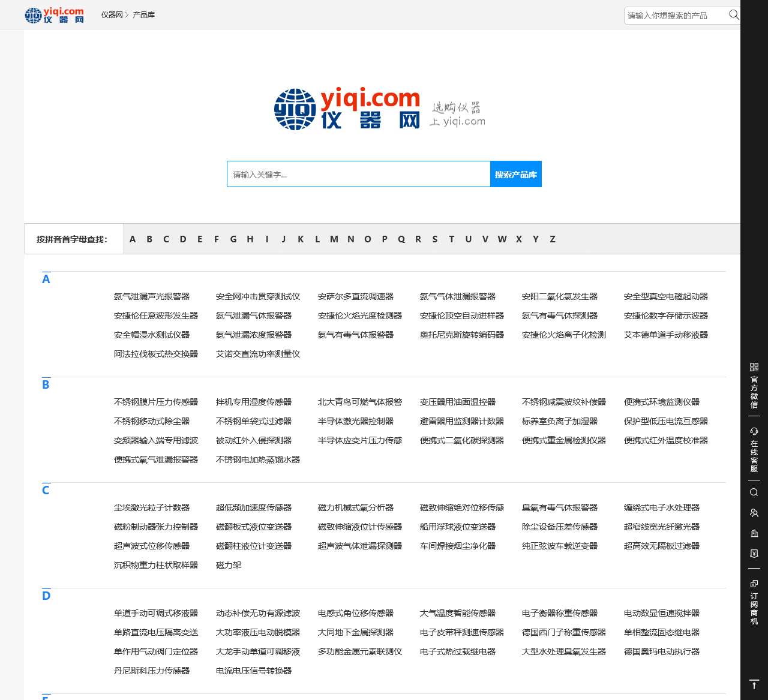Open 便携式环境监测仪器 link
The width and height of the screenshot is (768, 700).
pos(662,402)
